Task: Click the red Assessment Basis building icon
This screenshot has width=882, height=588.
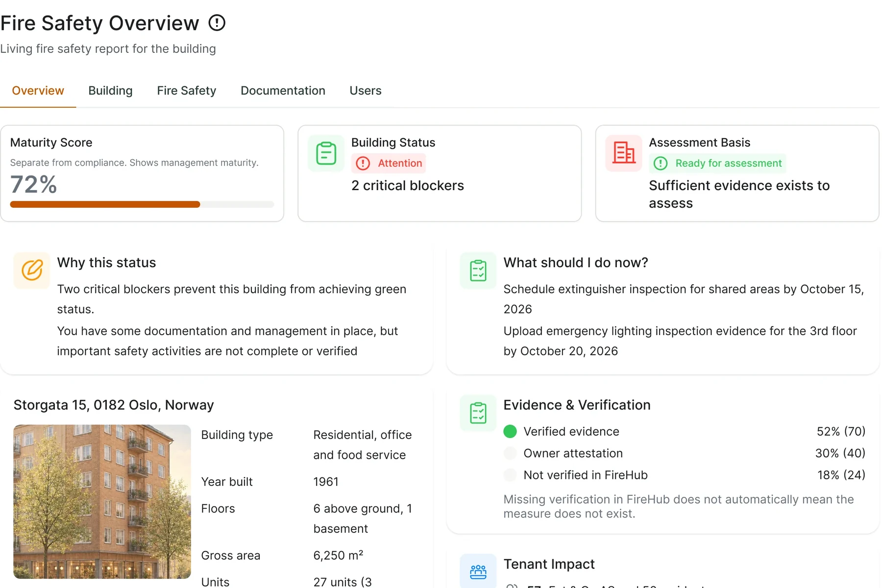Action: 624,153
